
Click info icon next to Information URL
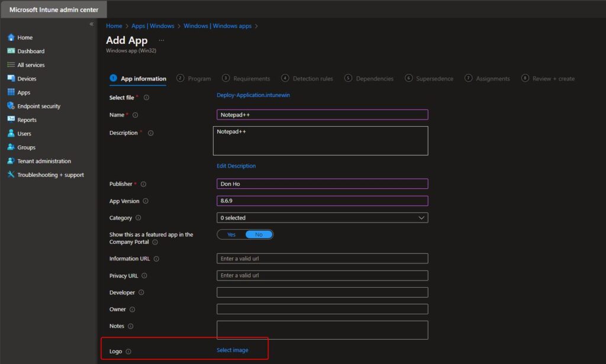(x=156, y=259)
